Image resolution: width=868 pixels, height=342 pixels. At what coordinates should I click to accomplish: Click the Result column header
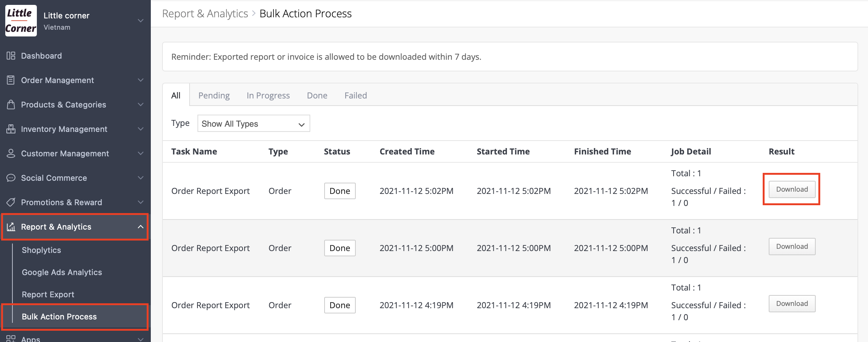(x=782, y=151)
